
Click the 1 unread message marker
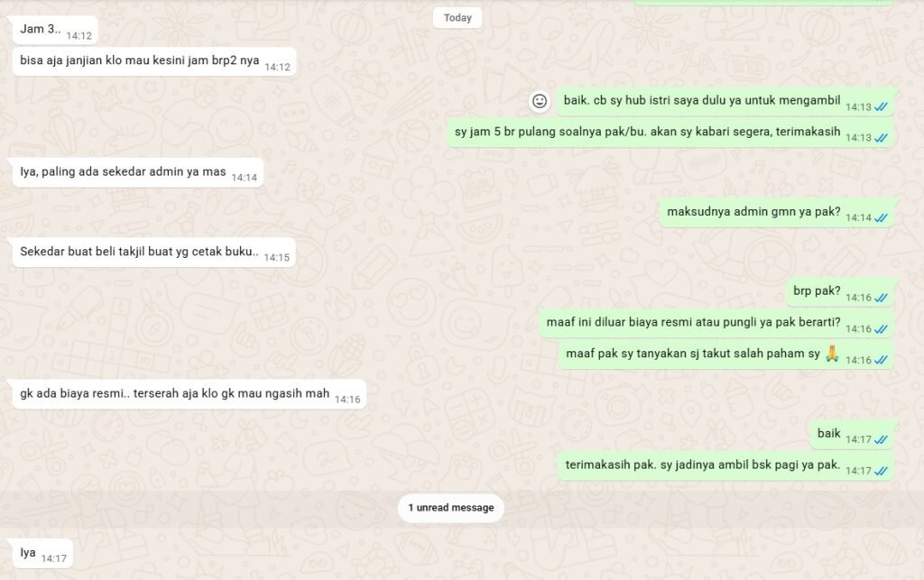tap(451, 508)
